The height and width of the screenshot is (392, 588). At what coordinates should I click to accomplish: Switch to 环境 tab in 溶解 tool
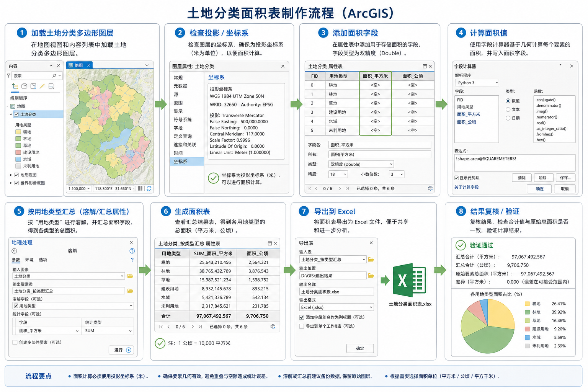[x=29, y=260]
